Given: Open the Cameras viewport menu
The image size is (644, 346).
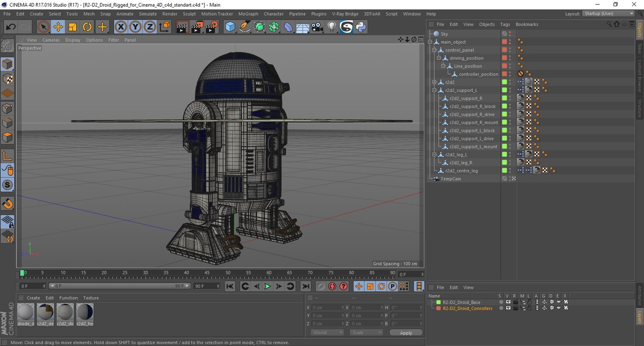Looking at the screenshot, I should 51,40.
